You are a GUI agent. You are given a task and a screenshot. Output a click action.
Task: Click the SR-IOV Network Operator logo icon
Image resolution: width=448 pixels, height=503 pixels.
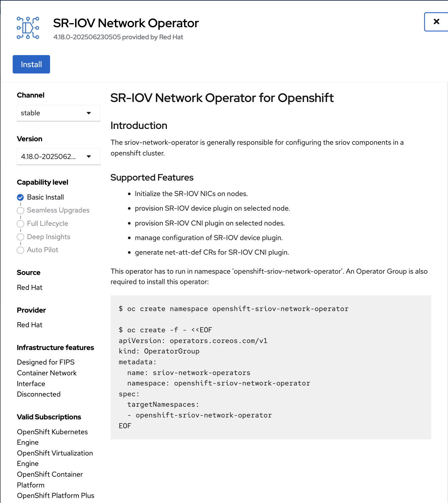coord(28,28)
